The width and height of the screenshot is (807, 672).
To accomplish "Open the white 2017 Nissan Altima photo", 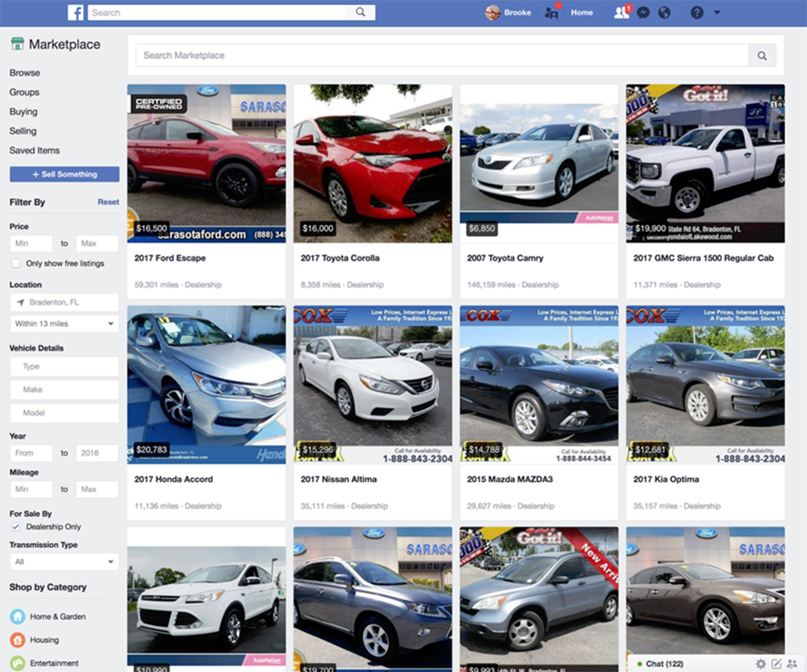I will click(x=373, y=385).
